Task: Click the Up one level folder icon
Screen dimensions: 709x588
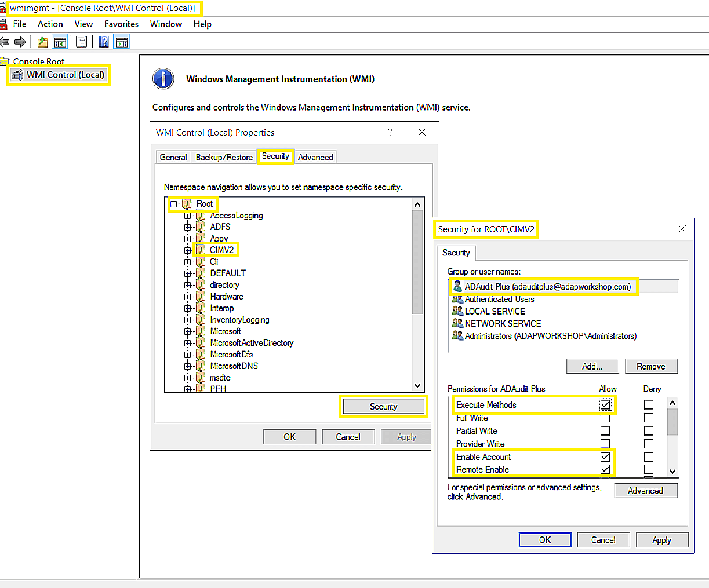Action: coord(42,42)
